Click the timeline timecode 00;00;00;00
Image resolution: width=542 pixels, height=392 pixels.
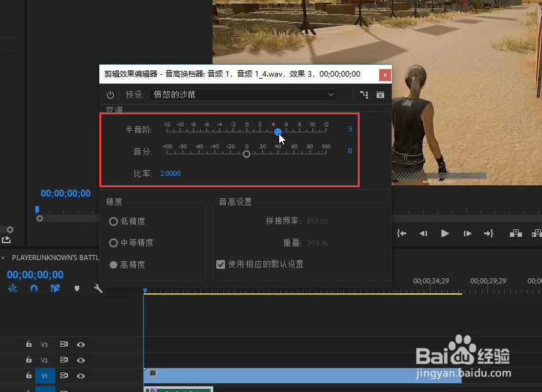[x=35, y=275]
